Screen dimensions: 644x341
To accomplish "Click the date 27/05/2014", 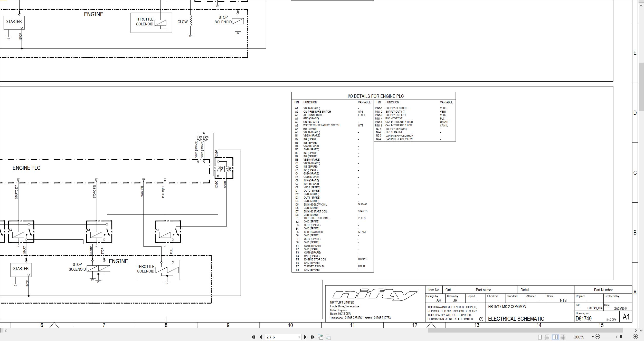I will (x=621, y=309).
